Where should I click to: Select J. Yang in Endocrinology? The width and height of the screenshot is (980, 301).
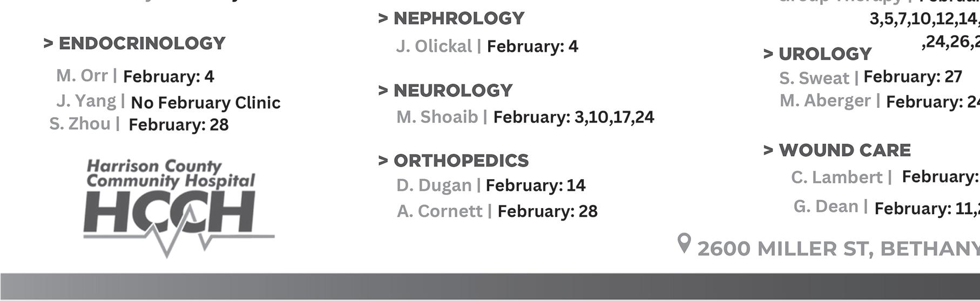coord(86,101)
